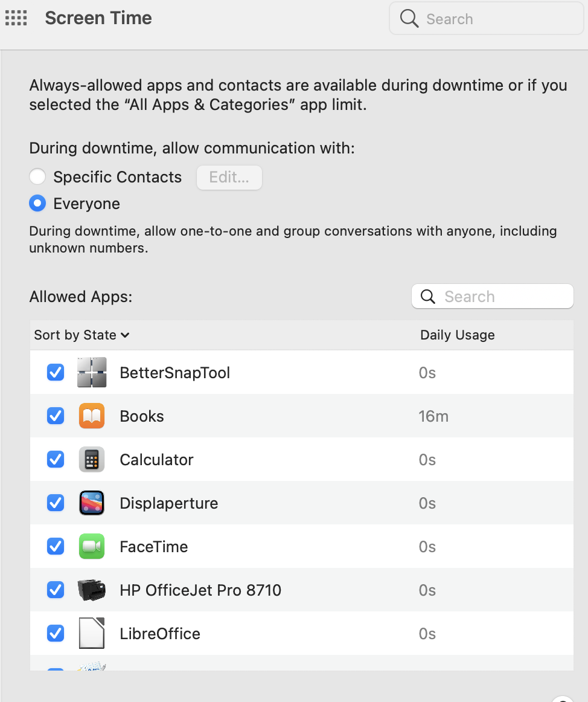Uncheck the LibreOffice checkbox
Viewport: 588px width, 702px height.
coord(56,634)
